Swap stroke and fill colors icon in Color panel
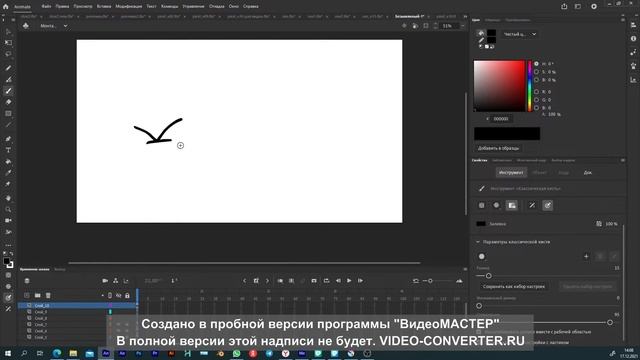640x360 pixels. [492, 47]
